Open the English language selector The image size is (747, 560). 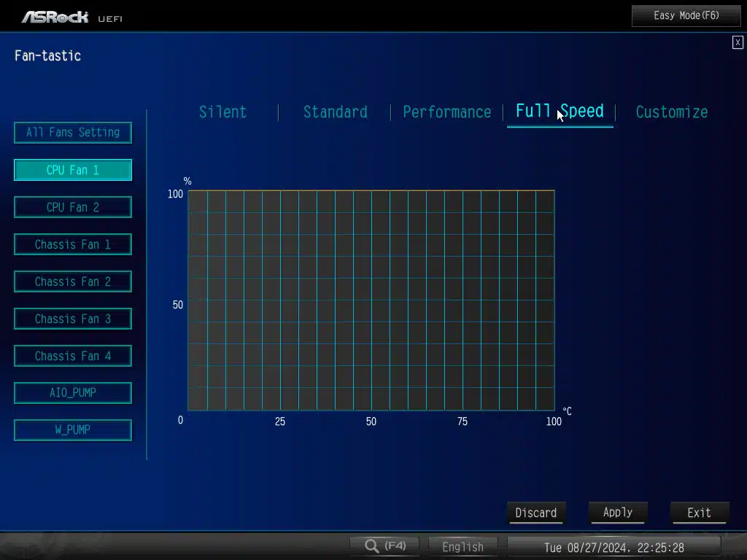click(x=462, y=546)
